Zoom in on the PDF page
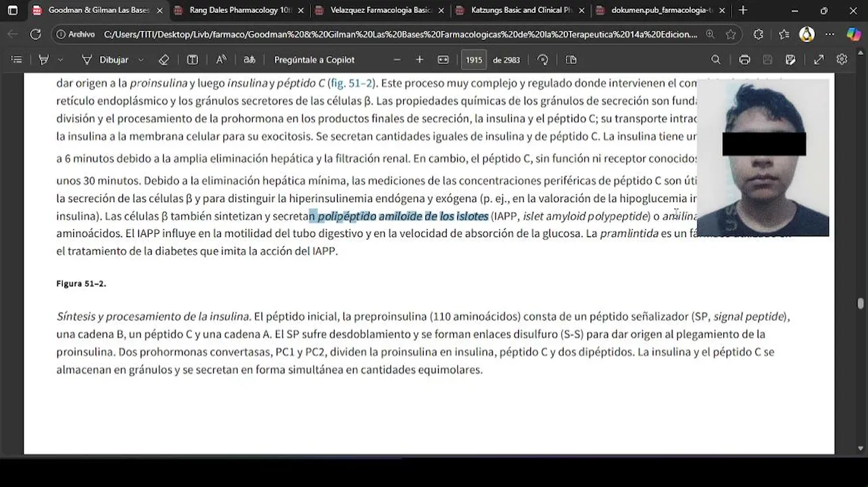The width and height of the screenshot is (868, 487). pos(419,60)
